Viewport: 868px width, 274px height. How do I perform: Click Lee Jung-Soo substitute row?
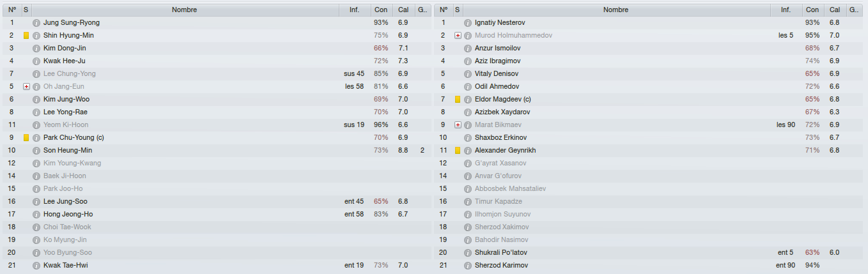coord(217,201)
